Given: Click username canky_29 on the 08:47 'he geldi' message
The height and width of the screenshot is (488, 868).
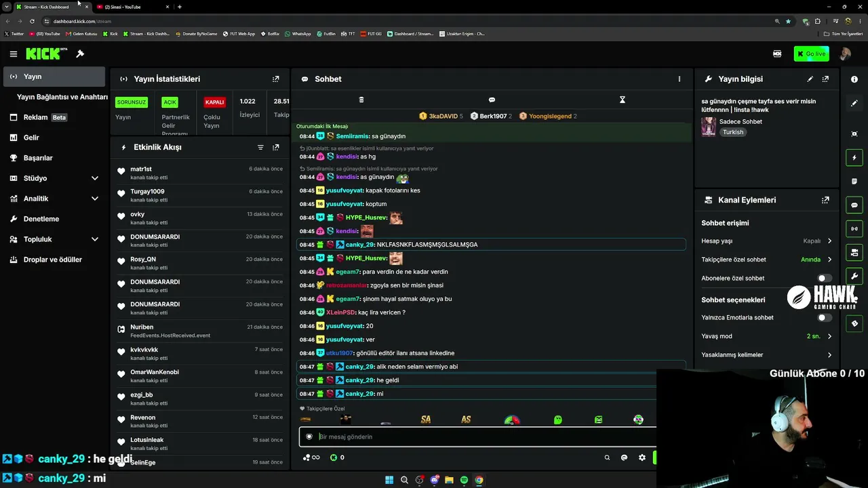Looking at the screenshot, I should tap(359, 380).
